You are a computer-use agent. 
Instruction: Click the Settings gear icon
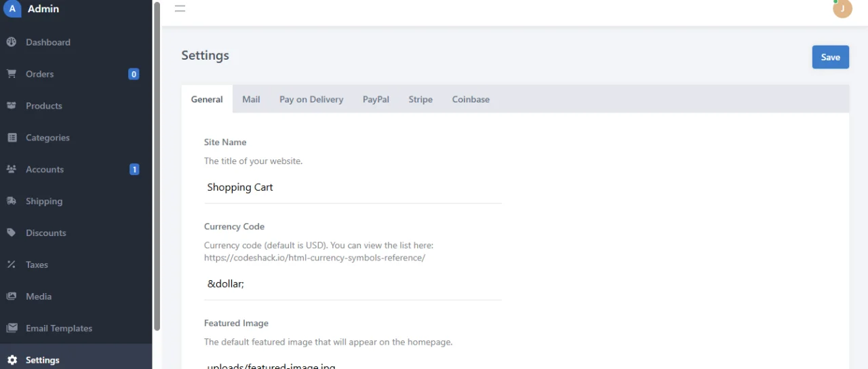(x=12, y=360)
